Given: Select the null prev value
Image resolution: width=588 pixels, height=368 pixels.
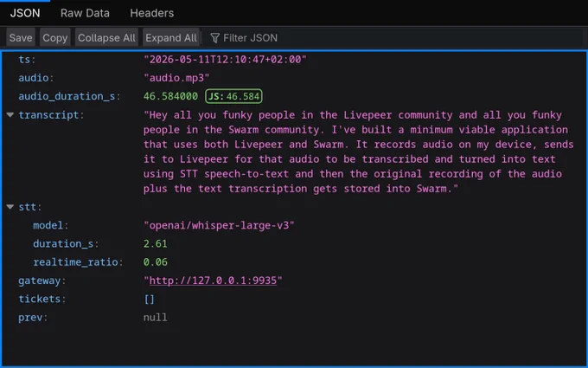Looking at the screenshot, I should coord(156,318).
